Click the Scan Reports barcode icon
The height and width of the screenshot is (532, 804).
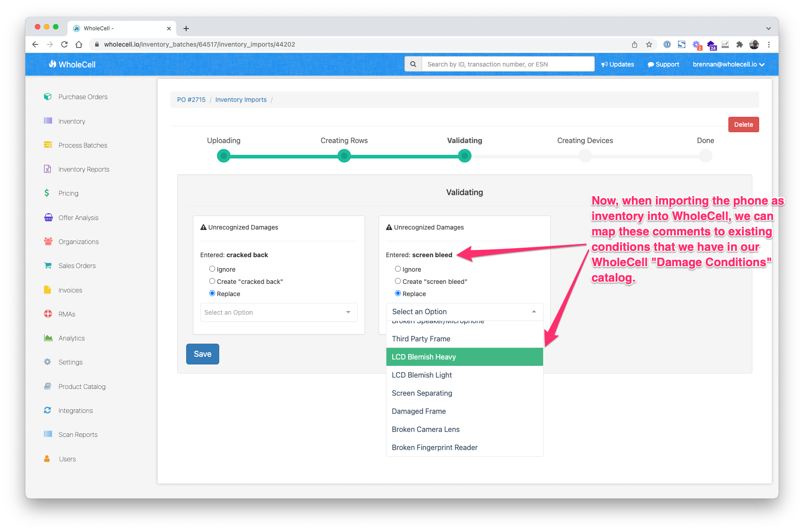(48, 434)
